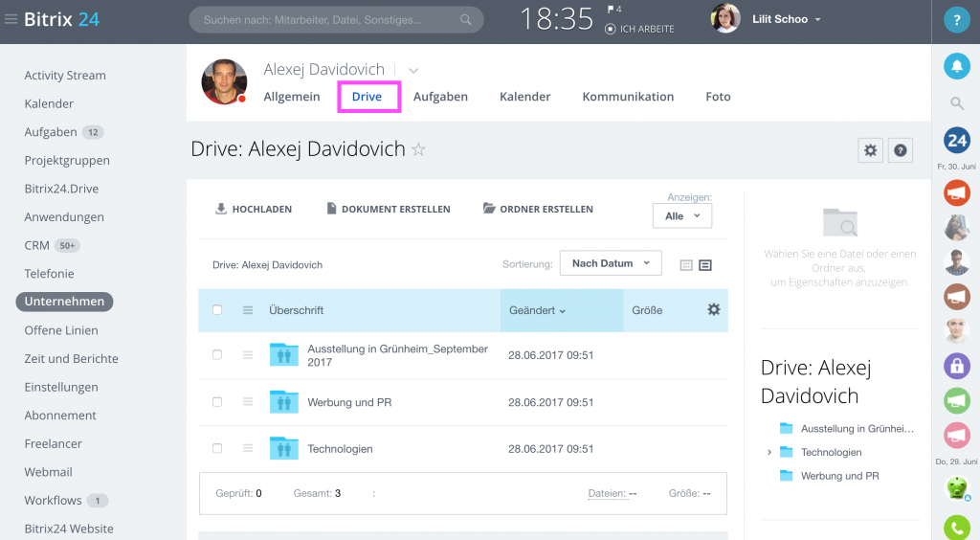Open notifications bell in the right sidebar

[956, 66]
